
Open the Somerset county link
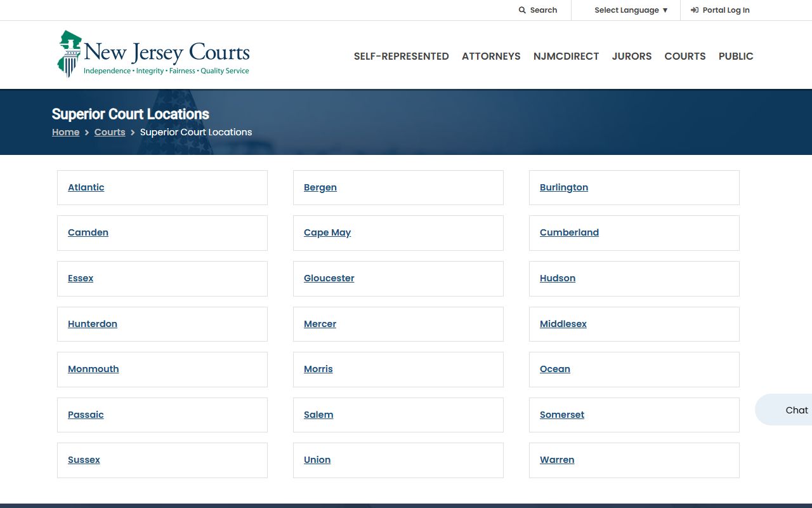point(562,415)
